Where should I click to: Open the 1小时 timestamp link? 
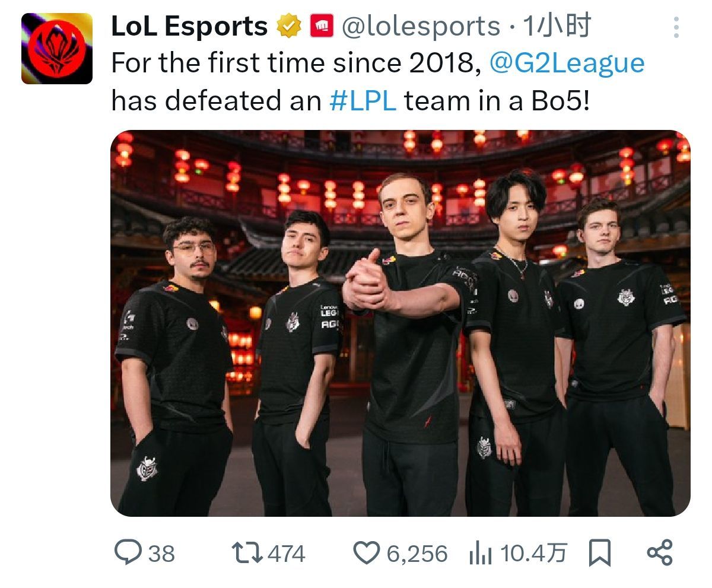click(x=557, y=27)
